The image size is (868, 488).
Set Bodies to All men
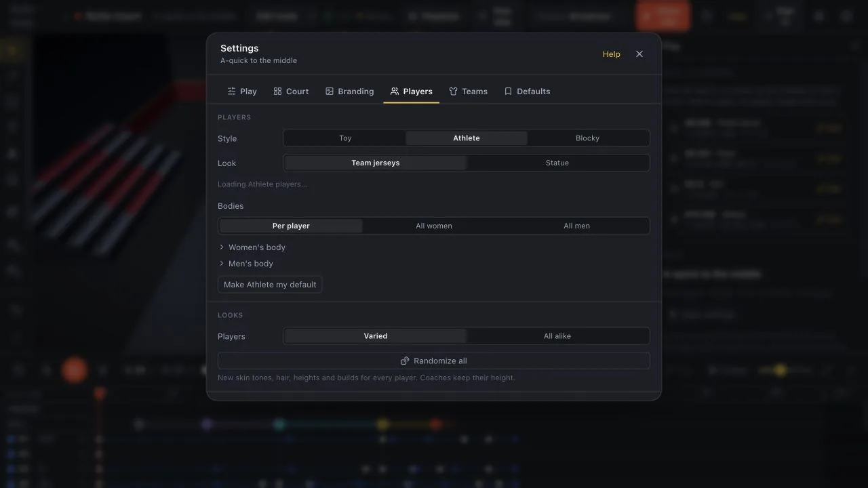pyautogui.click(x=577, y=226)
